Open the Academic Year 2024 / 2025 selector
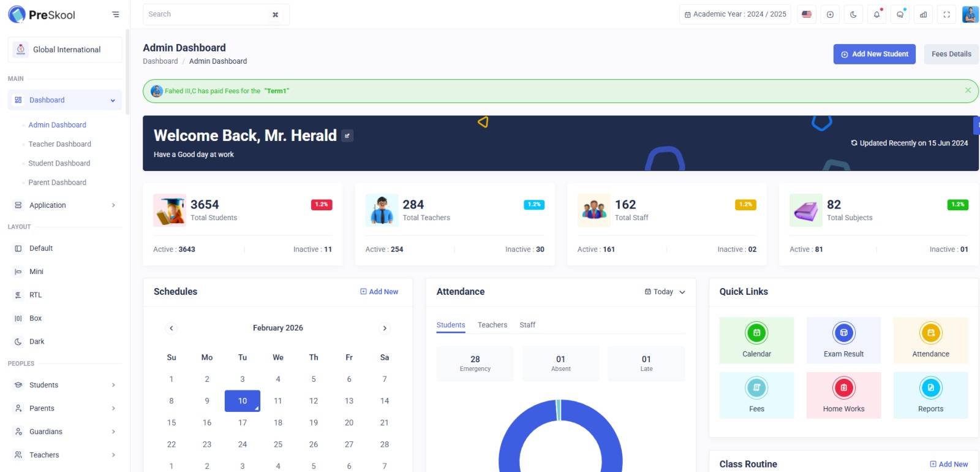980x472 pixels. coord(735,14)
